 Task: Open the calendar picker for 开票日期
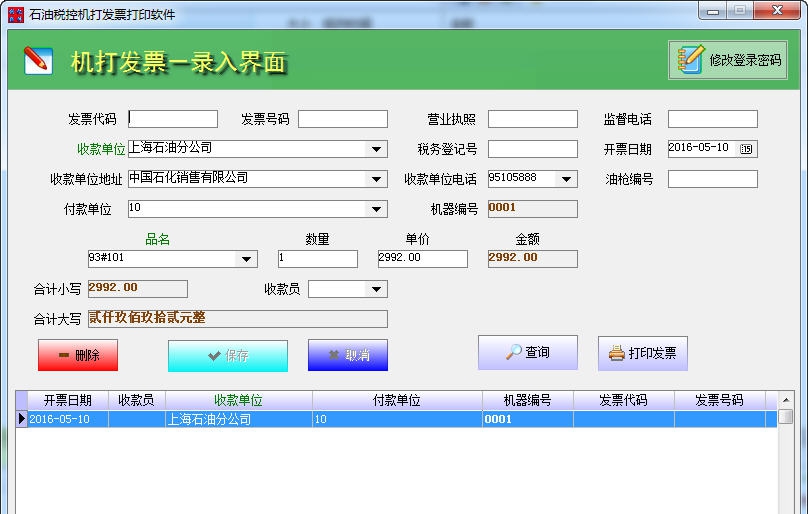tap(746, 149)
